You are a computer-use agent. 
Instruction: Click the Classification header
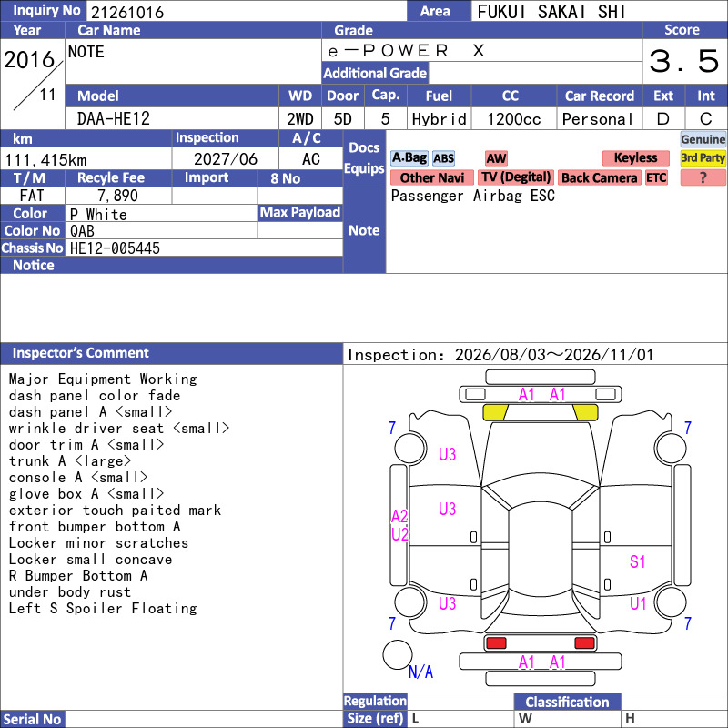click(567, 702)
